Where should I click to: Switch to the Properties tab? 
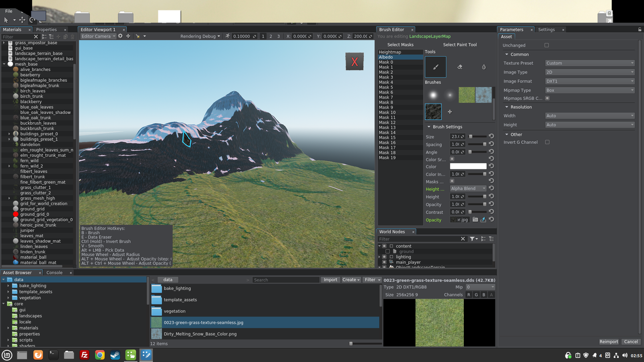[x=46, y=30]
